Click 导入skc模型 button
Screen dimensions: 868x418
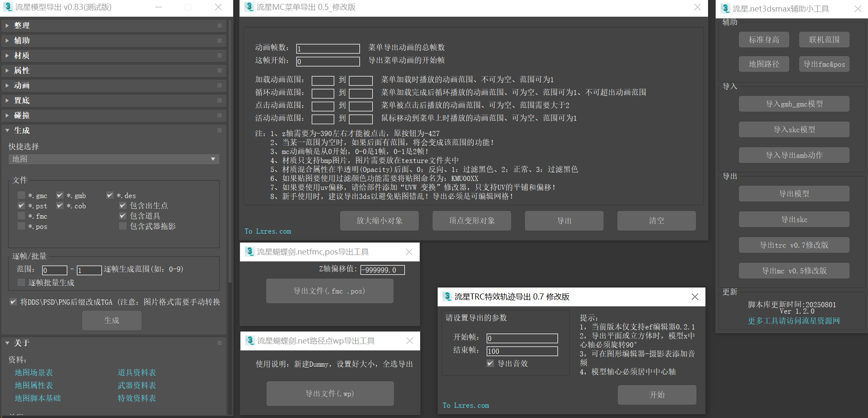click(794, 130)
